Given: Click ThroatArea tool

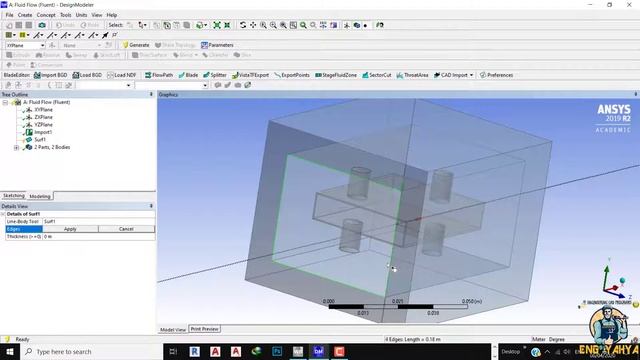Looking at the screenshot, I should coord(412,75).
